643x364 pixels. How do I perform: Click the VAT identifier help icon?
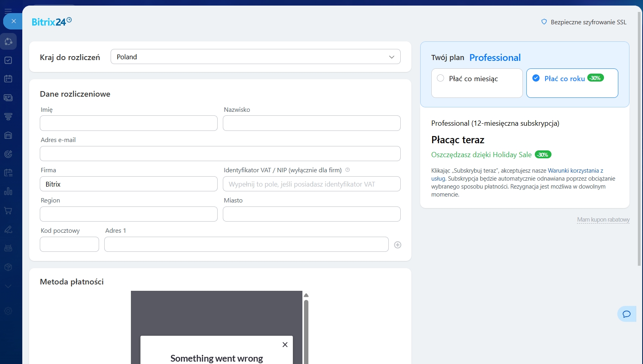tap(347, 170)
